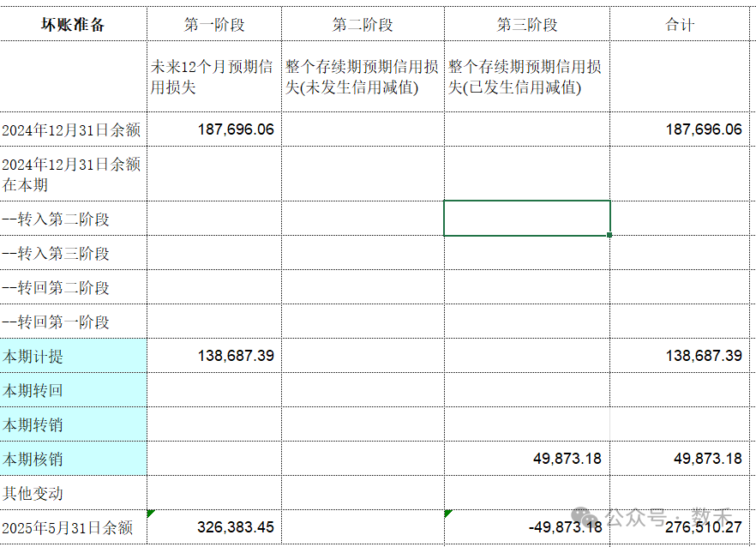Select the 本期核销 row label
Image resolution: width=756 pixels, height=547 pixels.
[x=73, y=458]
